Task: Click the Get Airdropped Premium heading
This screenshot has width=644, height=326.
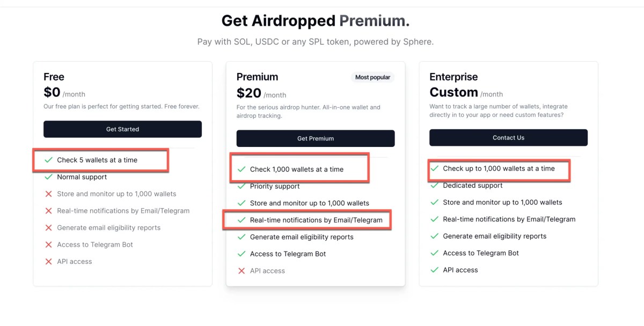Action: 316,20
